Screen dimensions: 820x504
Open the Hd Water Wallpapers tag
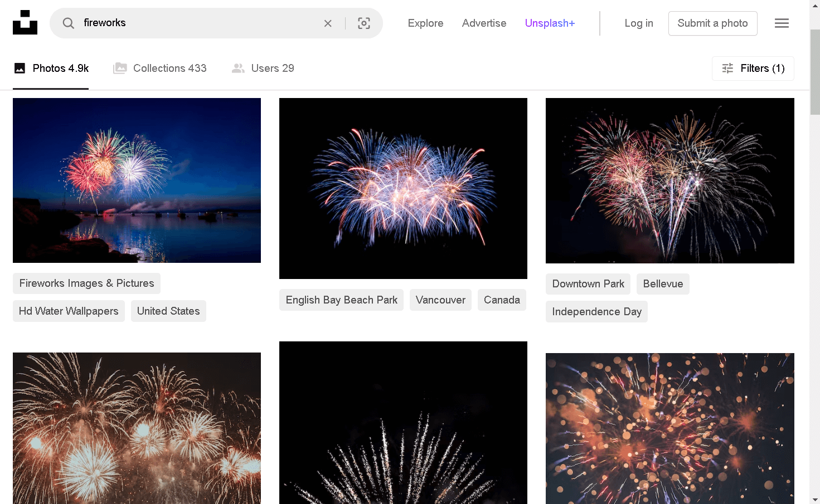click(x=68, y=311)
